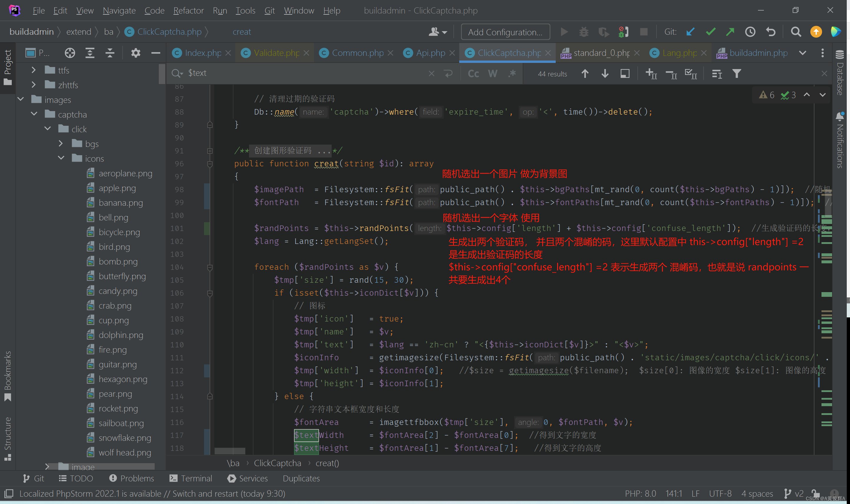
Task: Click the Debug bug icon
Action: [x=584, y=32]
